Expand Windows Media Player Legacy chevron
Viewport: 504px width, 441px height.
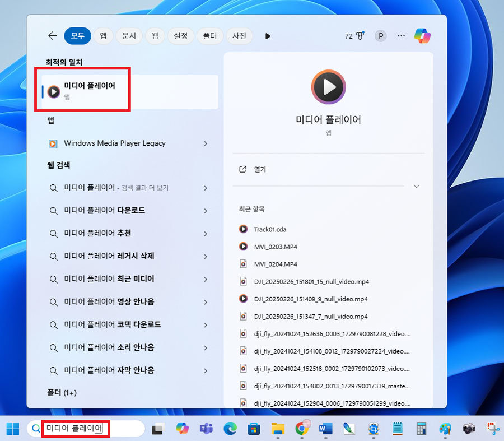pos(206,143)
